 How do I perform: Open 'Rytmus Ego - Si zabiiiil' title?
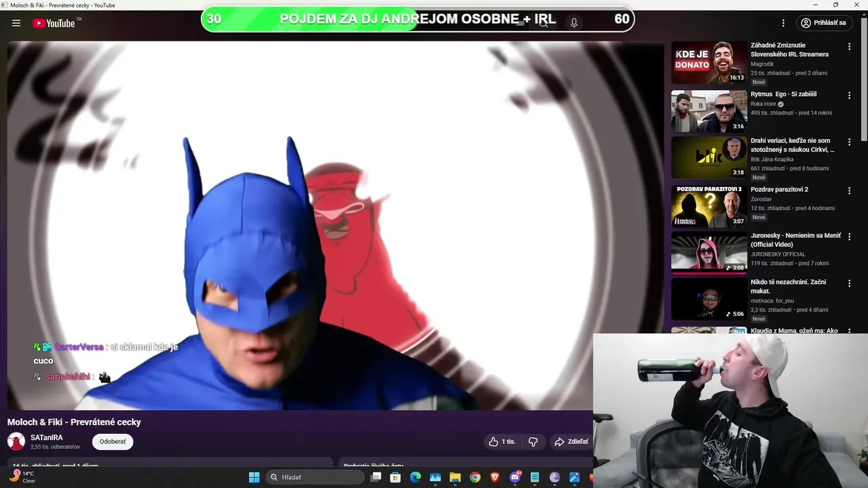tap(783, 94)
